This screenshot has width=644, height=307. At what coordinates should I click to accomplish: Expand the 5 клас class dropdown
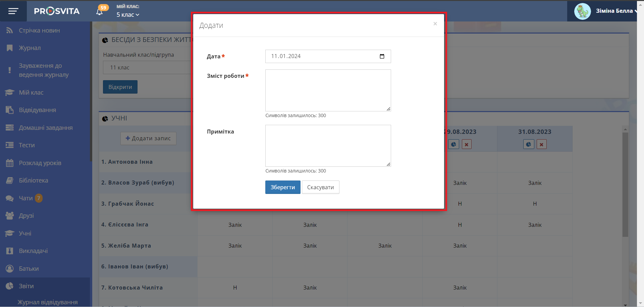point(128,15)
